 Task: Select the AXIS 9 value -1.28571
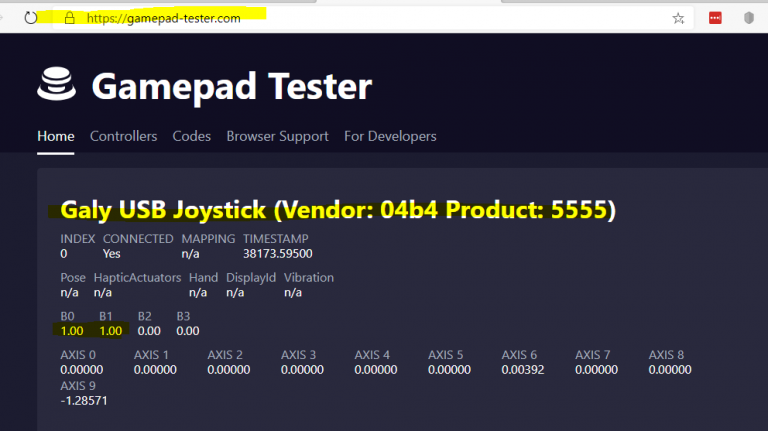tap(84, 401)
